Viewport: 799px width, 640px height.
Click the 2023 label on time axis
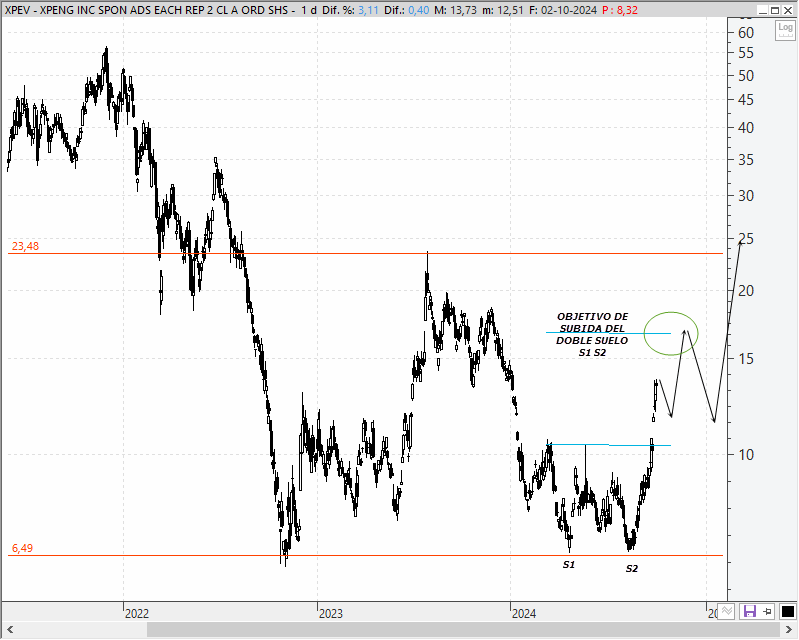[x=331, y=614]
